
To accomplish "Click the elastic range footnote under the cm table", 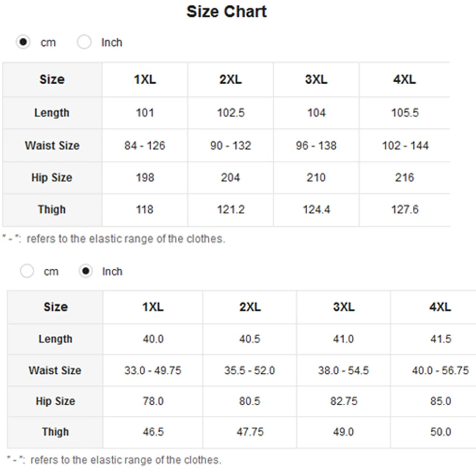I will (114, 239).
